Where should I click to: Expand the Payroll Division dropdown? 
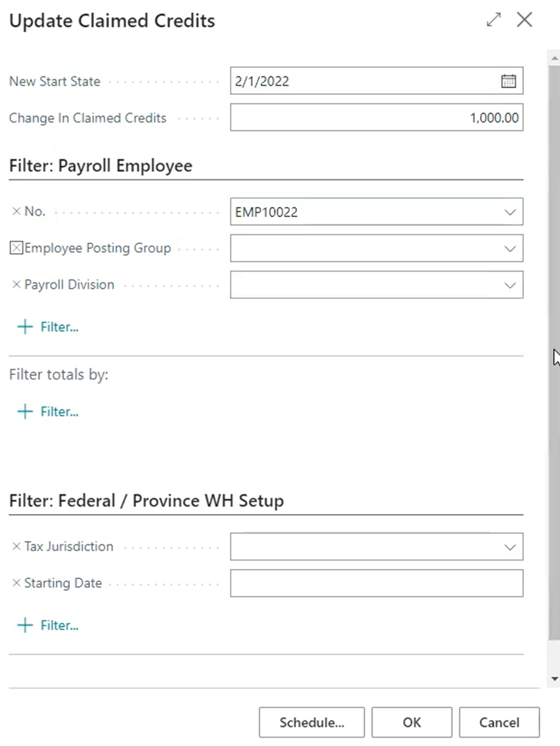coord(509,285)
